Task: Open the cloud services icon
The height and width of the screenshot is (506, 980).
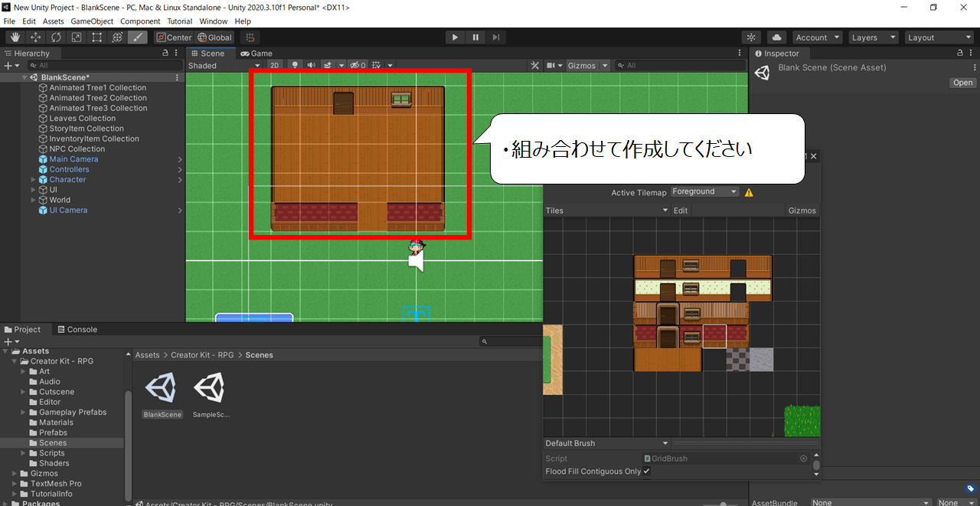Action: pyautogui.click(x=776, y=38)
